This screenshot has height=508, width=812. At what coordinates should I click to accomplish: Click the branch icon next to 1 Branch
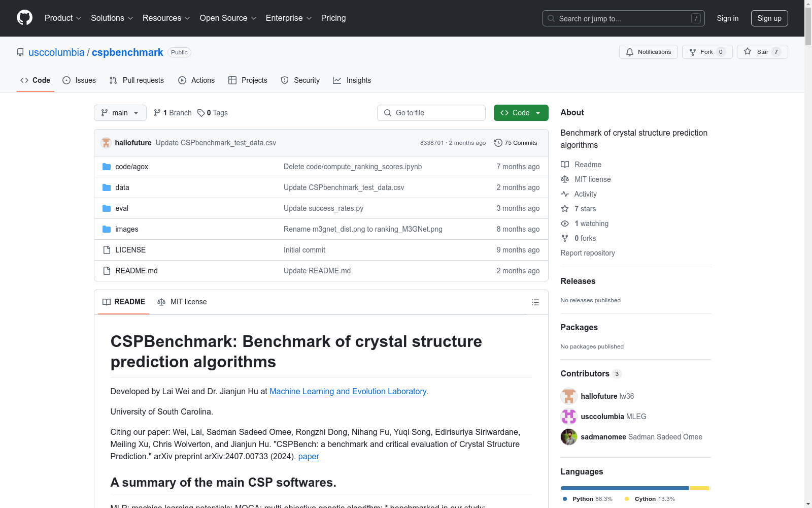tap(157, 113)
